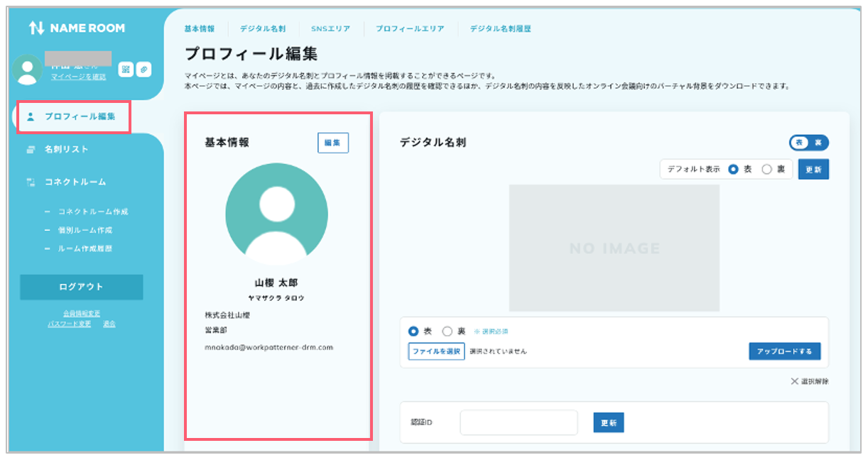Click the 編集 button in 基本情報

click(x=333, y=143)
